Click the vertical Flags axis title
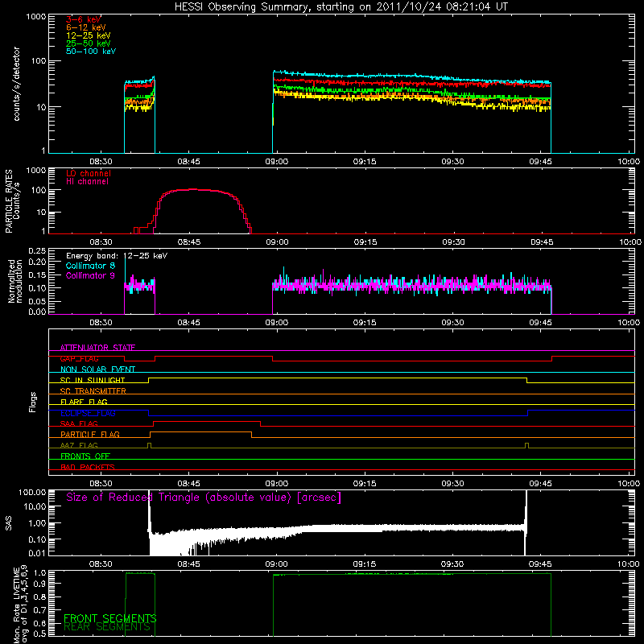Image resolution: width=644 pixels, height=644 pixels. pos(33,402)
